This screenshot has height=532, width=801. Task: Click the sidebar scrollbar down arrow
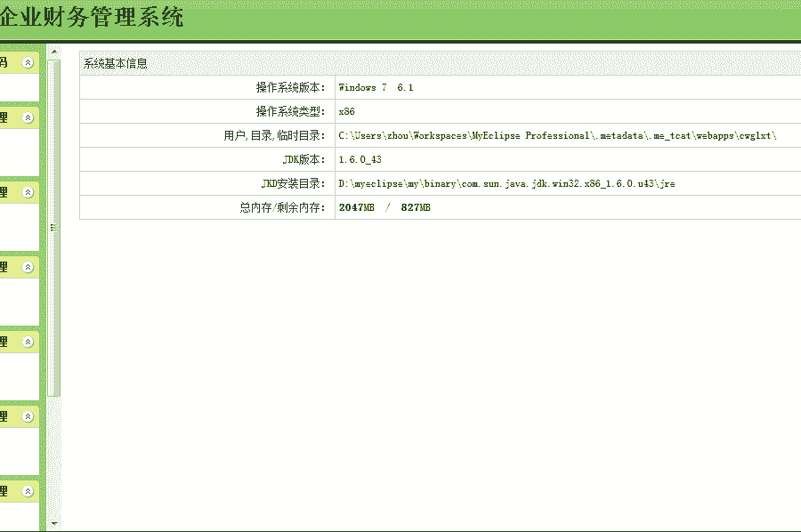(x=54, y=524)
